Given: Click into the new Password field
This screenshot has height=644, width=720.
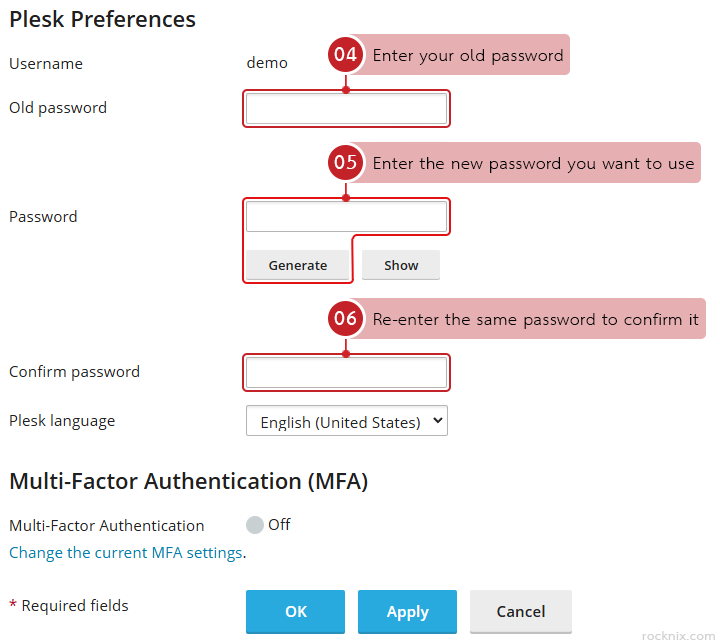Looking at the screenshot, I should pos(347,217).
